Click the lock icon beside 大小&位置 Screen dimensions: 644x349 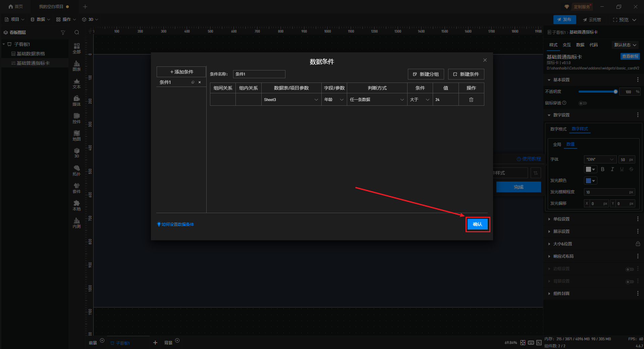click(x=638, y=244)
